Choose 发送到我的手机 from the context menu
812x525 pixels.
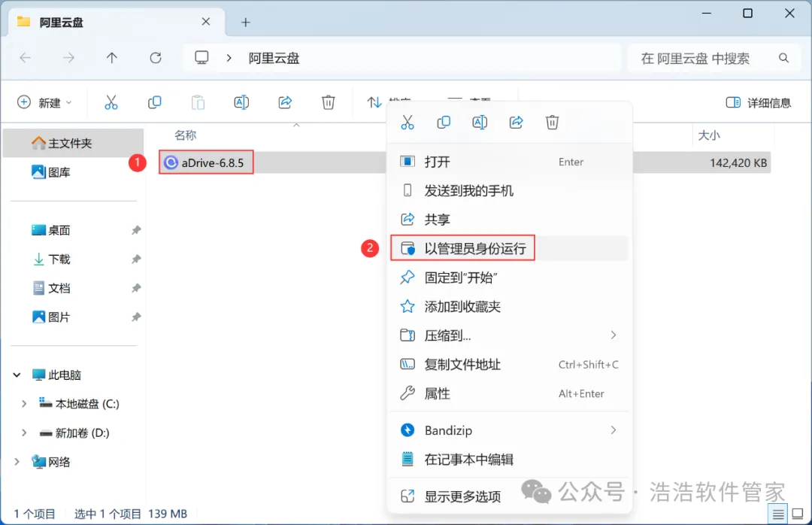510,191
